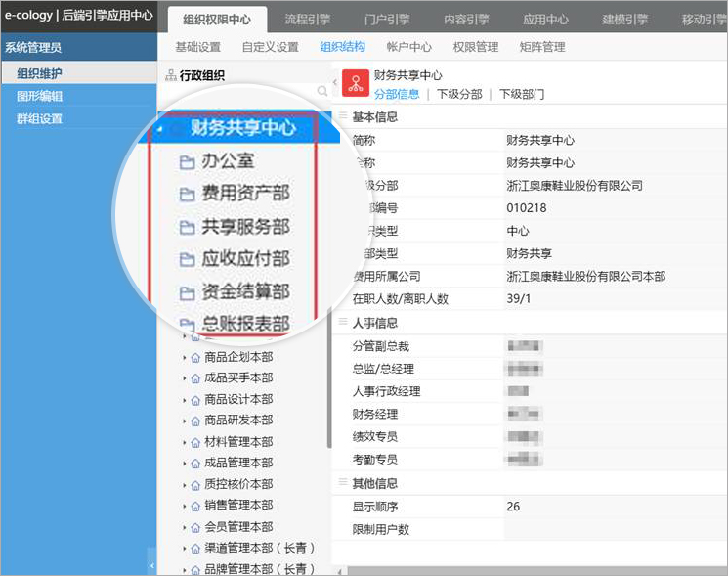Viewport: 728px width, 576px height.
Task: Click the folder icon beside 应收应付部
Action: click(x=187, y=260)
